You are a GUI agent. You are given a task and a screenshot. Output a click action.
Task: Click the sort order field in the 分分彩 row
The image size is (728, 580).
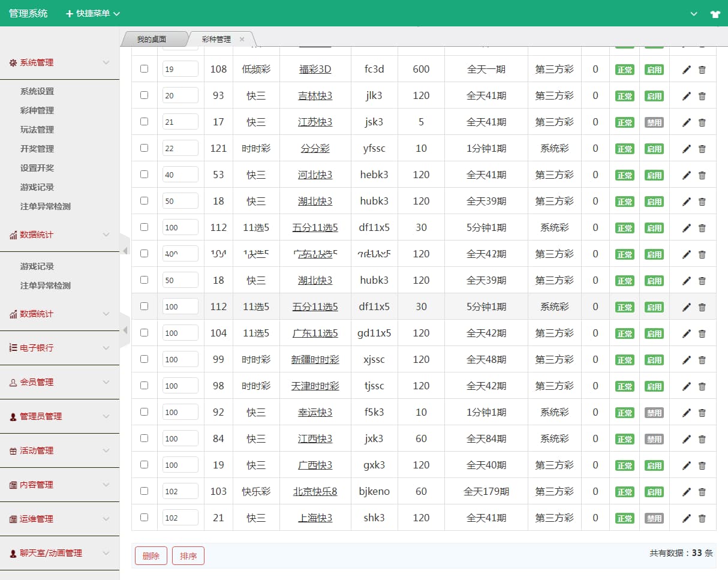[180, 148]
